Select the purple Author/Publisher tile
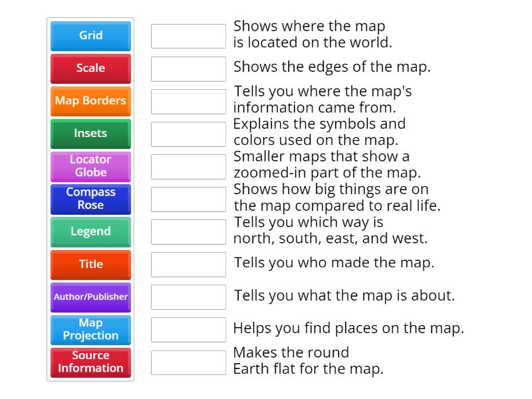532x399 pixels. pos(90,297)
